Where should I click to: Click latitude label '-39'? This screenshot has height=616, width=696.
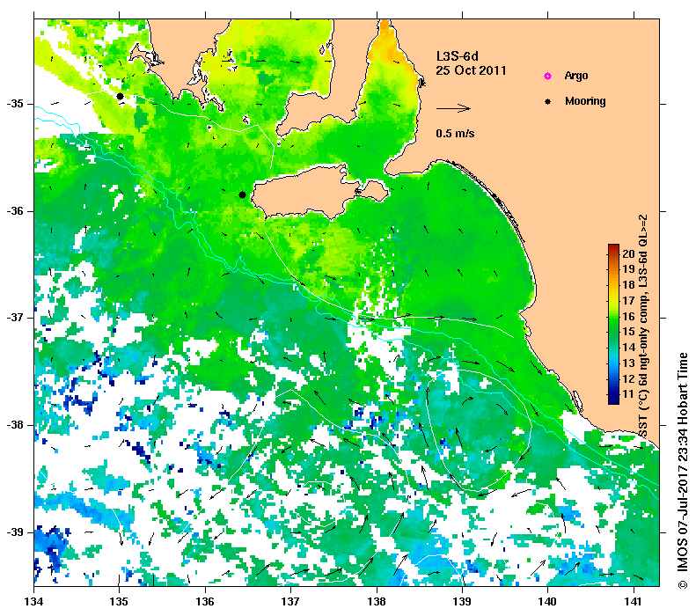(15, 532)
